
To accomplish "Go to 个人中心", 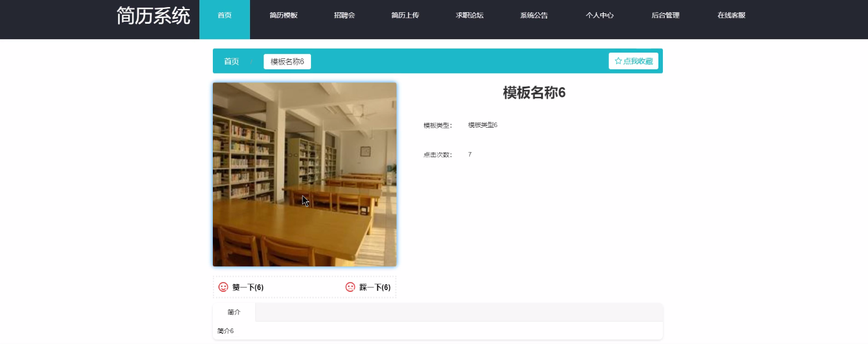I will click(599, 15).
